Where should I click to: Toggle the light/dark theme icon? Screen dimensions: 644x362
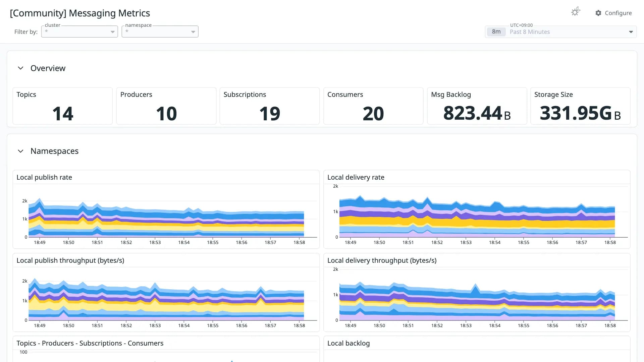tap(576, 12)
